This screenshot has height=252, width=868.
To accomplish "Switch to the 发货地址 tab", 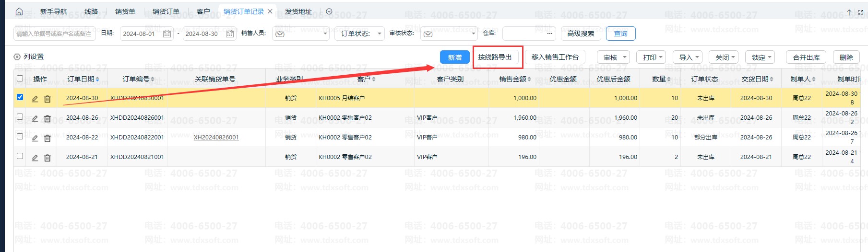I will tap(298, 11).
